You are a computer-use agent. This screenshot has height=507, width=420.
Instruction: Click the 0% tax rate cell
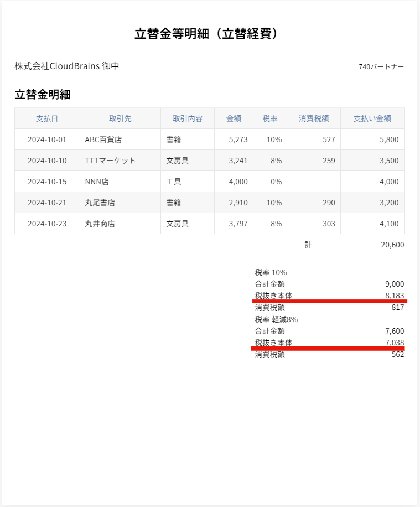click(270, 182)
